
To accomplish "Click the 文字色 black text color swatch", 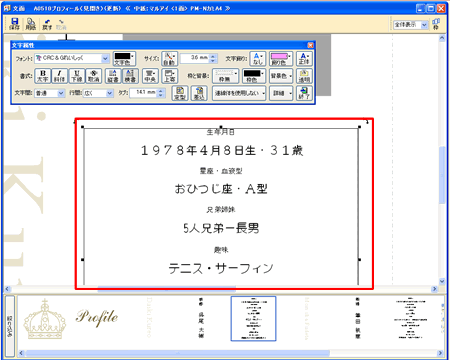I will 124,59.
